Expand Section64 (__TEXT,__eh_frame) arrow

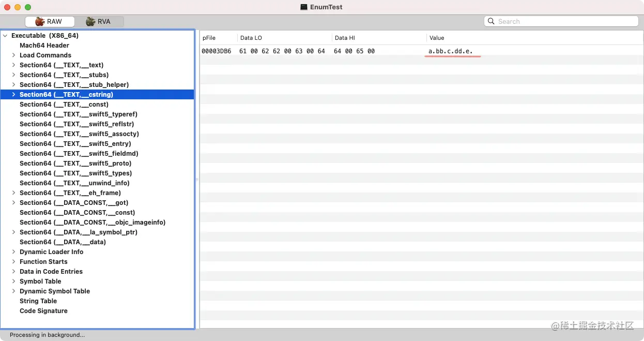[14, 193]
